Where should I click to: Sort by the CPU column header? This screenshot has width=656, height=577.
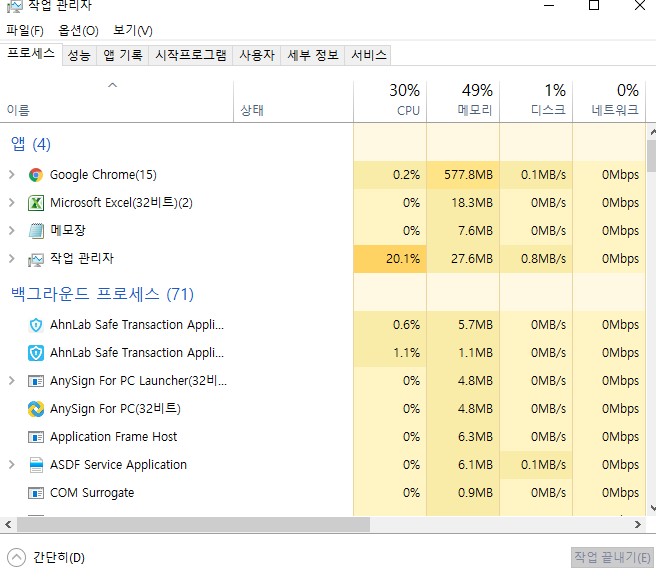point(390,102)
